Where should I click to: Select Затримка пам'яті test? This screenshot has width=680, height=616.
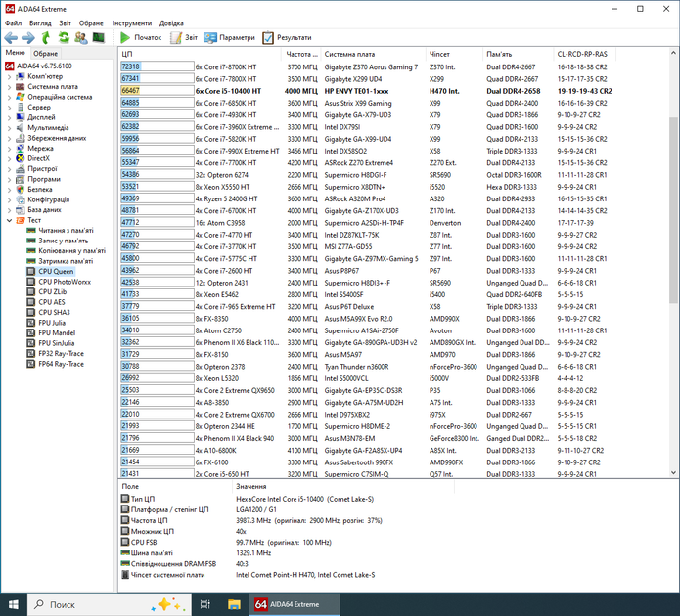coord(66,261)
